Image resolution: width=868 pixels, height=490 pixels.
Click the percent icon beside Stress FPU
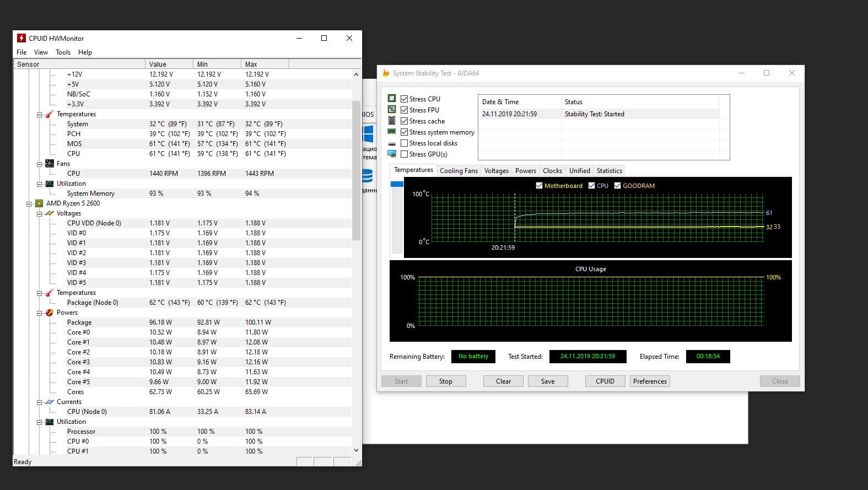click(392, 109)
